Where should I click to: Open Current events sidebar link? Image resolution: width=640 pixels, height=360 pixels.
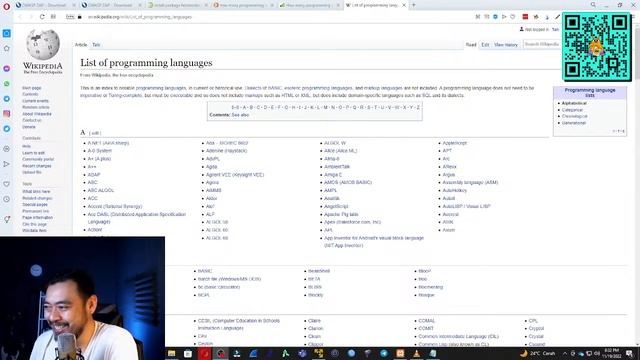(x=35, y=101)
